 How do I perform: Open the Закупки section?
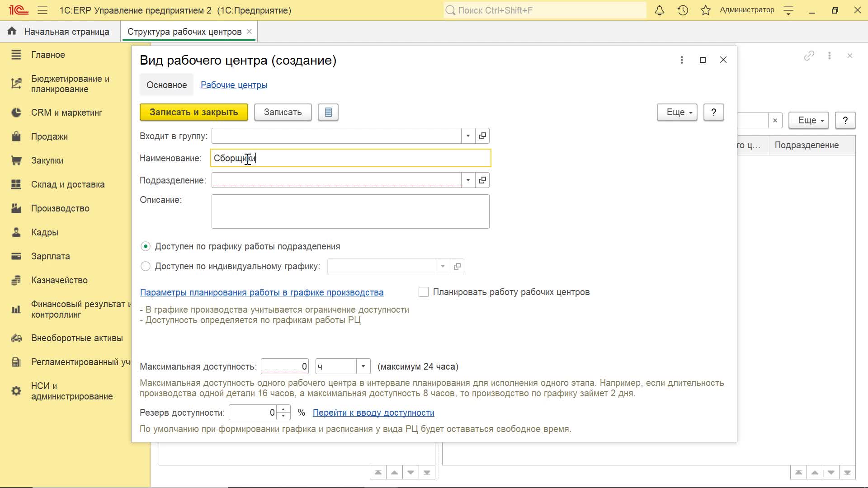47,160
